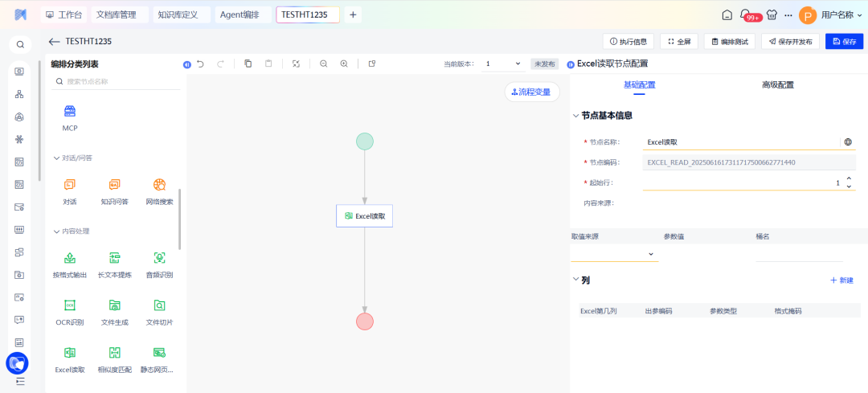Click the 保存并发布 button
868x393 pixels.
tap(790, 42)
